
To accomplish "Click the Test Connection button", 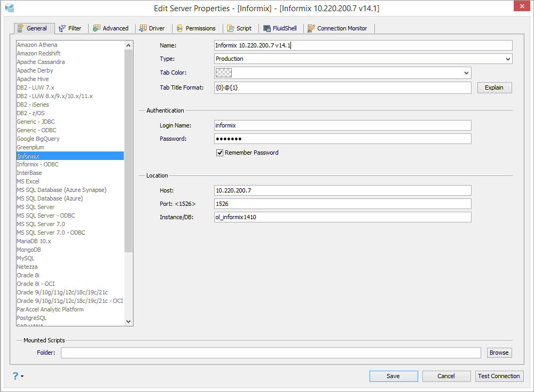I will click(x=499, y=376).
